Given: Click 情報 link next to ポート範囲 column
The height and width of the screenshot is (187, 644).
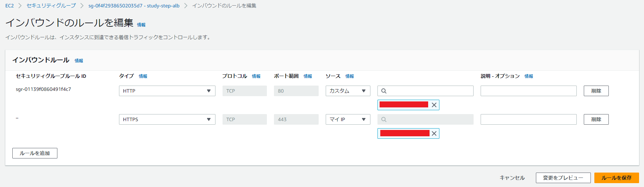Looking at the screenshot, I should pos(308,76).
